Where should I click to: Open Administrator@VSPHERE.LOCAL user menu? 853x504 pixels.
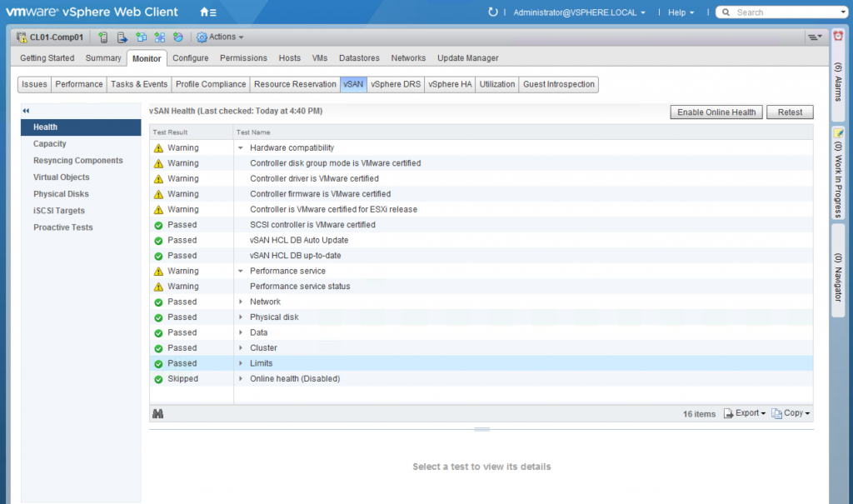[x=579, y=12]
